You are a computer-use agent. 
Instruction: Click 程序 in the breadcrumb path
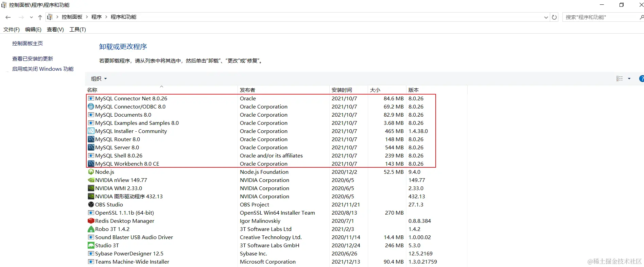pos(97,17)
